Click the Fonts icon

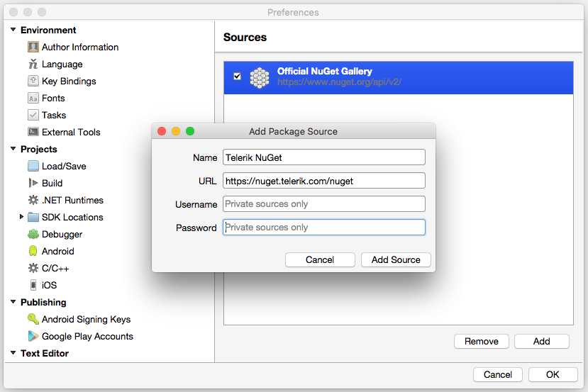coord(33,99)
